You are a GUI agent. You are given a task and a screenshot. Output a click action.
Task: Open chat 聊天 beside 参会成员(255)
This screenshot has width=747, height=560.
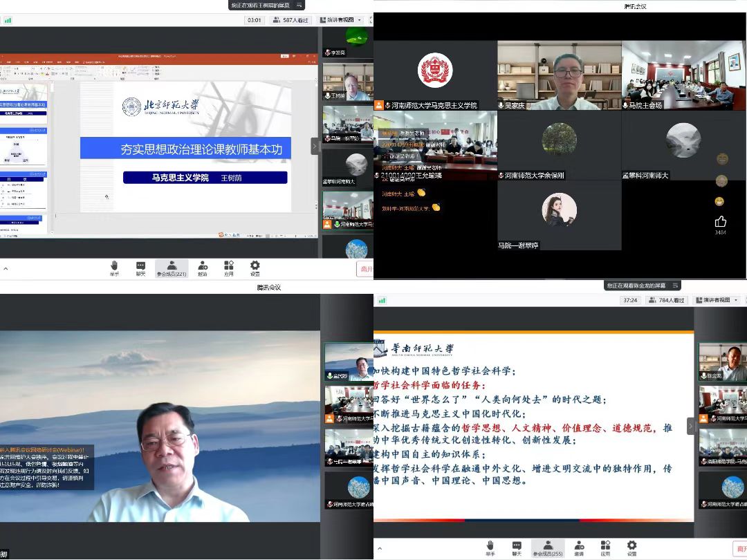click(x=517, y=548)
